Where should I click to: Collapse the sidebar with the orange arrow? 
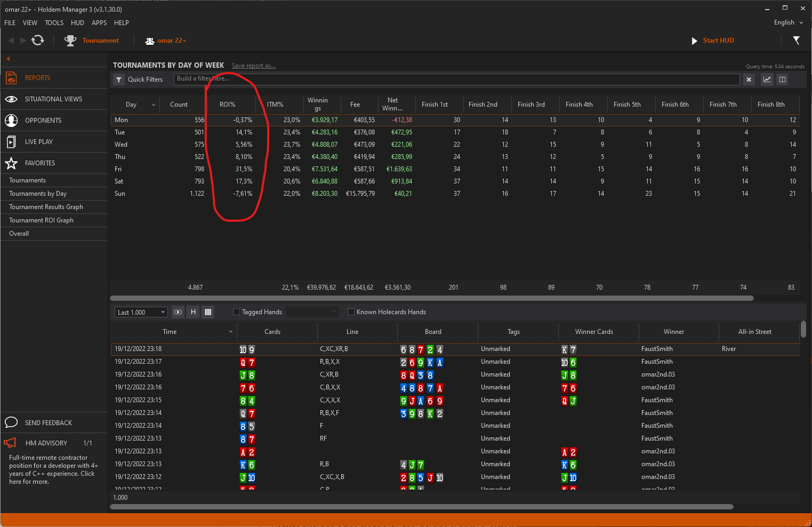[x=9, y=59]
